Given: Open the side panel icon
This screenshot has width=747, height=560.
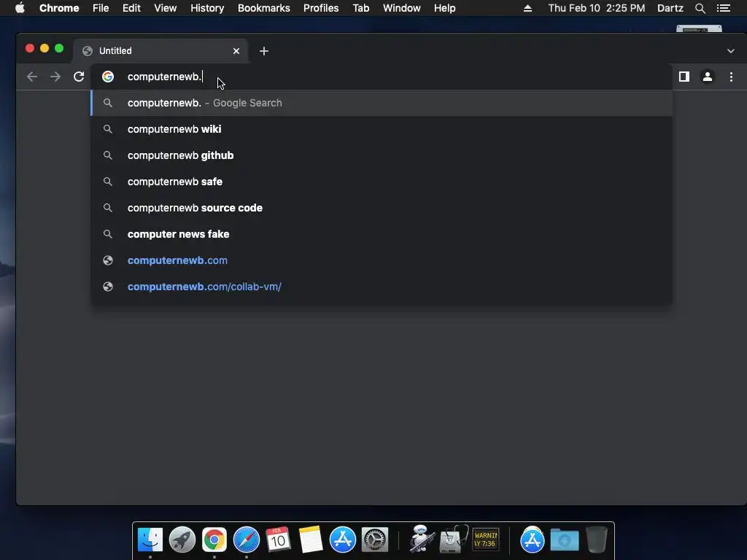Looking at the screenshot, I should (x=684, y=77).
